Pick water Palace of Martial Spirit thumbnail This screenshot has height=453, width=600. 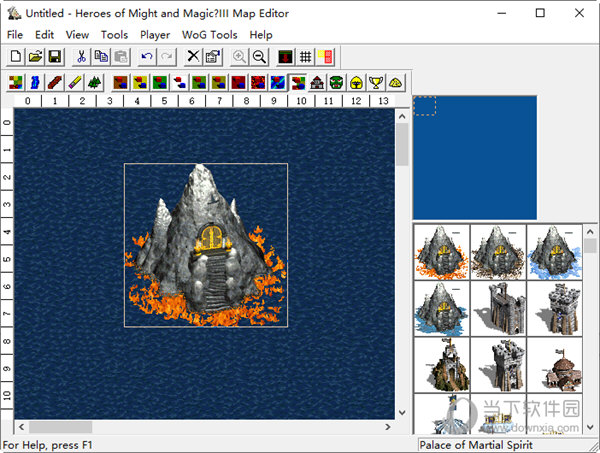pos(442,309)
